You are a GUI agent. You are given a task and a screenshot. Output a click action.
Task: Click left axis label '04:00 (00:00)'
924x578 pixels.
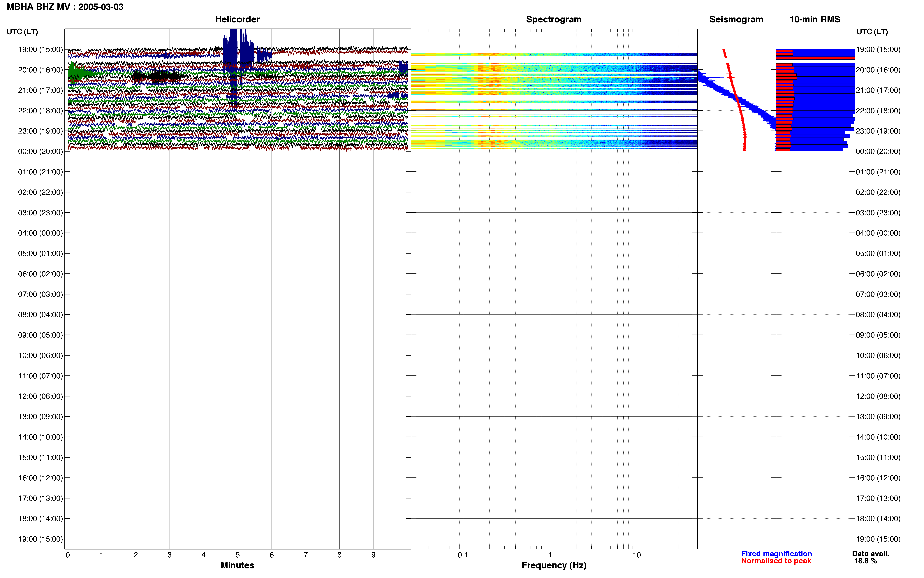[41, 233]
